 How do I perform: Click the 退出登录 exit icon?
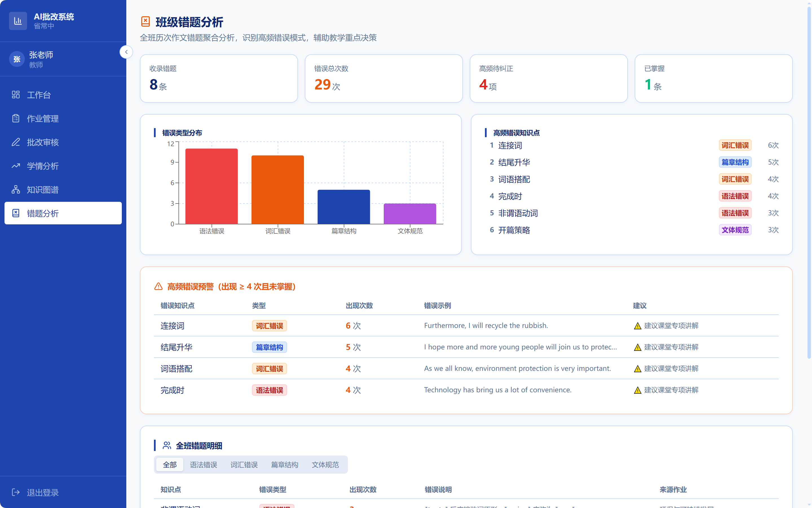pyautogui.click(x=16, y=492)
